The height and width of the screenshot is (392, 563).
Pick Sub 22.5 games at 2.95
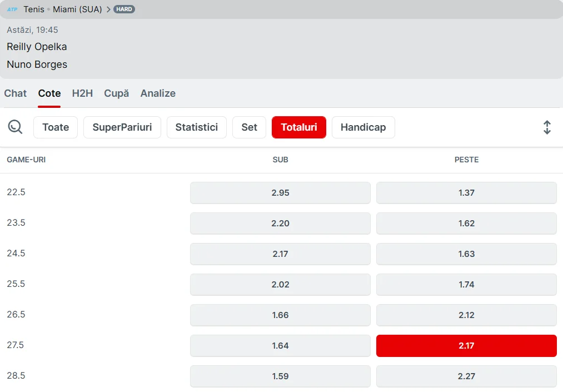pos(280,193)
